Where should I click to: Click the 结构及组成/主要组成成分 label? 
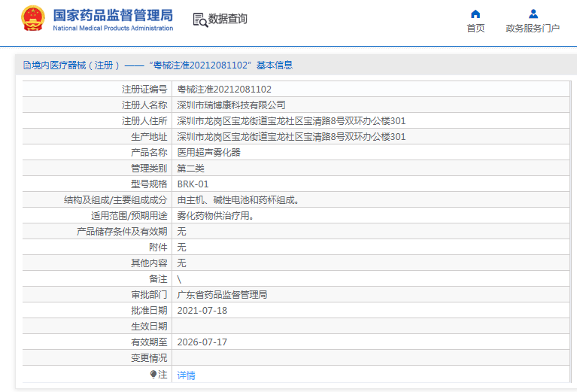coord(116,200)
